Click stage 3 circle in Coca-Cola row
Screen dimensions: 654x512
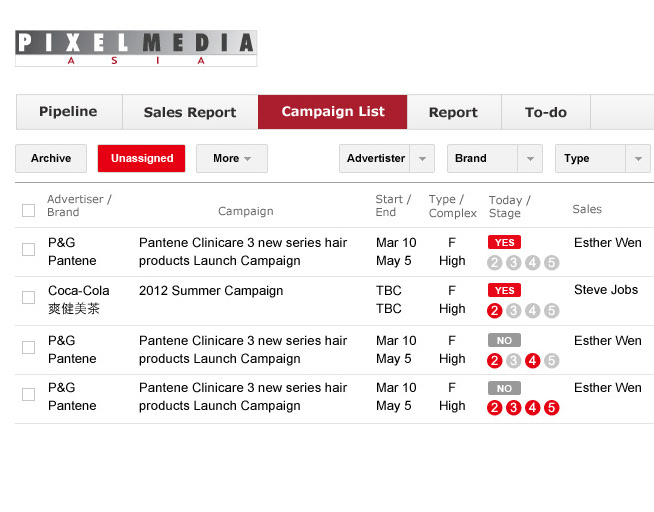tap(513, 311)
